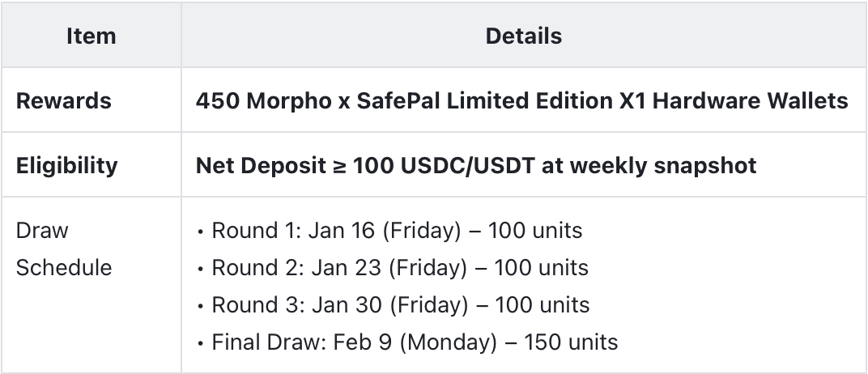Click the words weekly snapshot
This screenshot has width=868, height=374.
click(x=670, y=166)
